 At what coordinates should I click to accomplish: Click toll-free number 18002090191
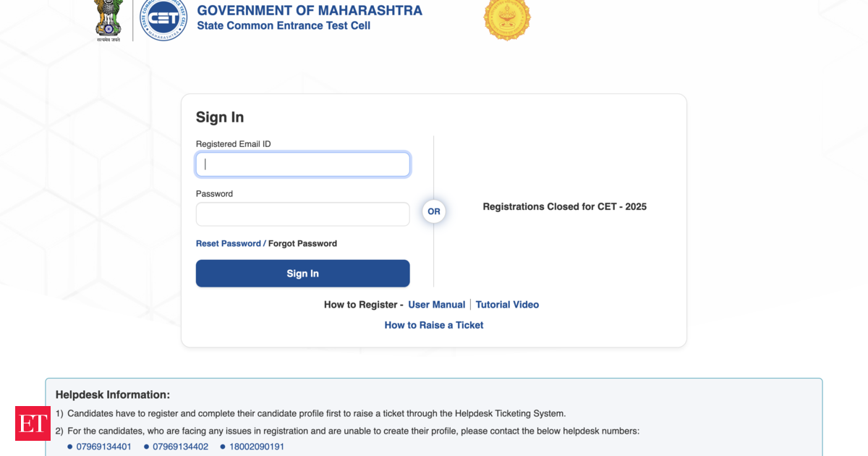click(257, 447)
